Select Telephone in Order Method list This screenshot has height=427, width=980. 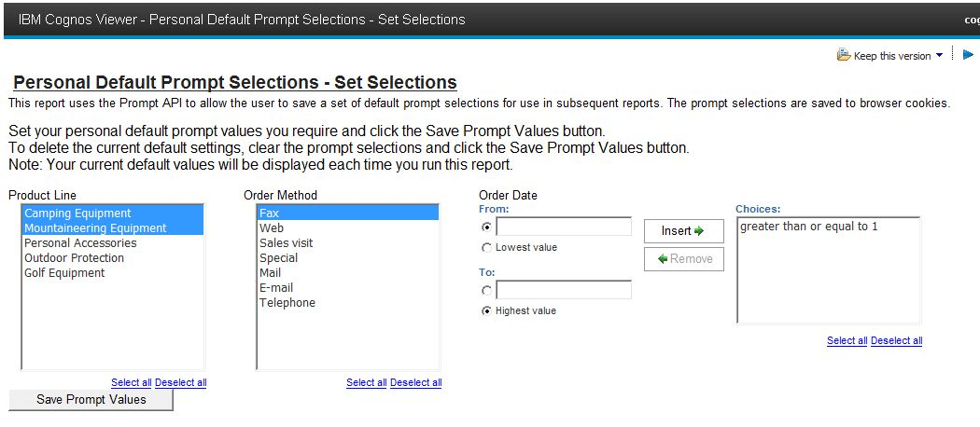[287, 303]
